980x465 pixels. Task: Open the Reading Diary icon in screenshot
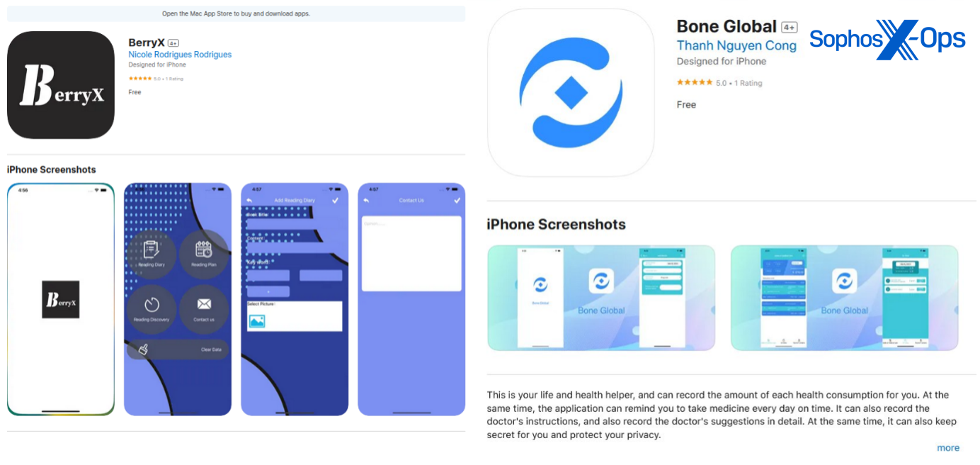click(x=151, y=250)
